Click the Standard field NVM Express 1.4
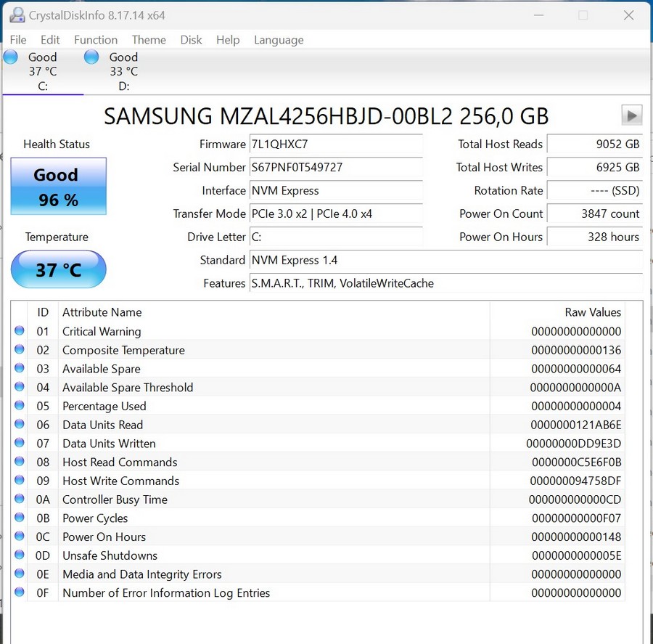 446,260
